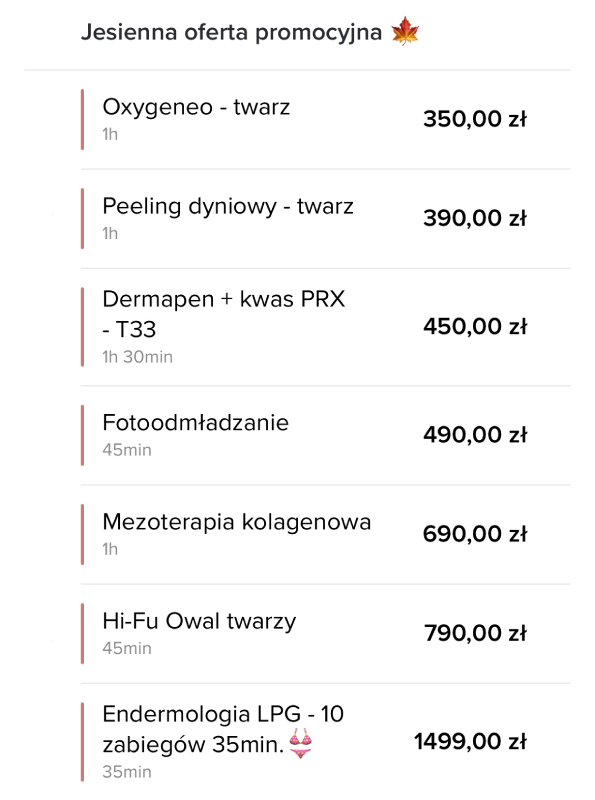The width and height of the screenshot is (595, 800).
Task: Click the 1499,00 zł price
Action: [x=470, y=742]
